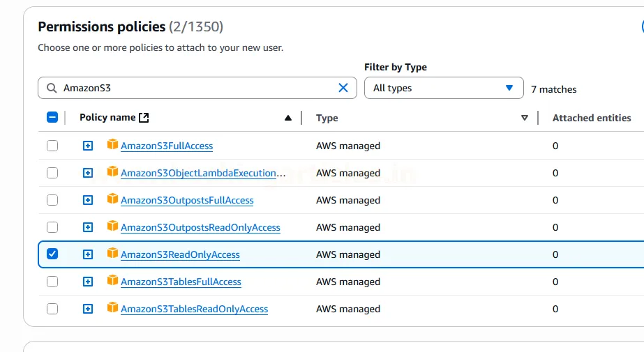Click attached entities count for AmazonS3FullAccess
This screenshot has height=352, width=644.
pos(555,146)
